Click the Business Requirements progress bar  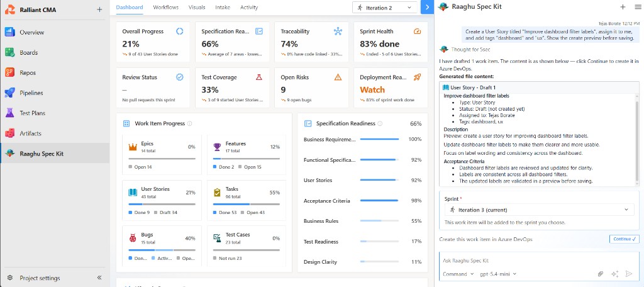379,139
